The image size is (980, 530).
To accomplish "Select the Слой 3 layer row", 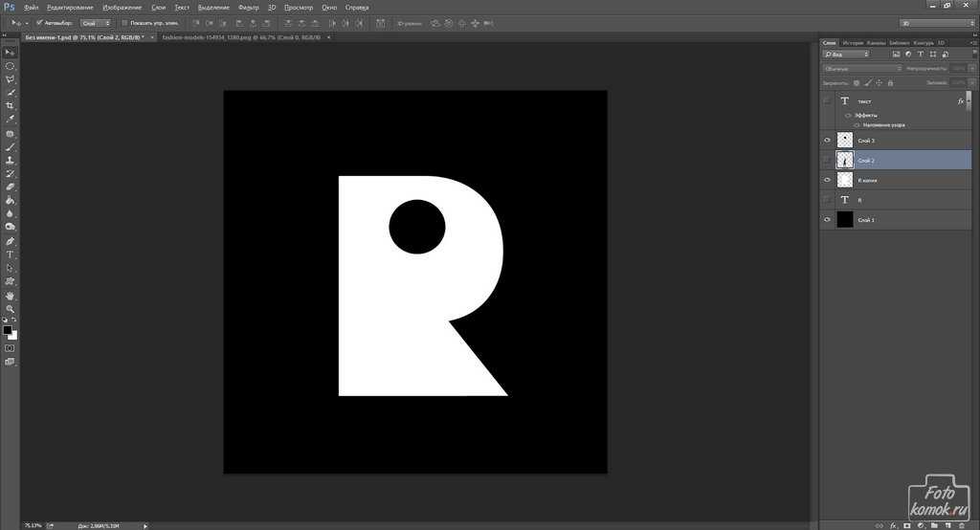I will pos(896,140).
